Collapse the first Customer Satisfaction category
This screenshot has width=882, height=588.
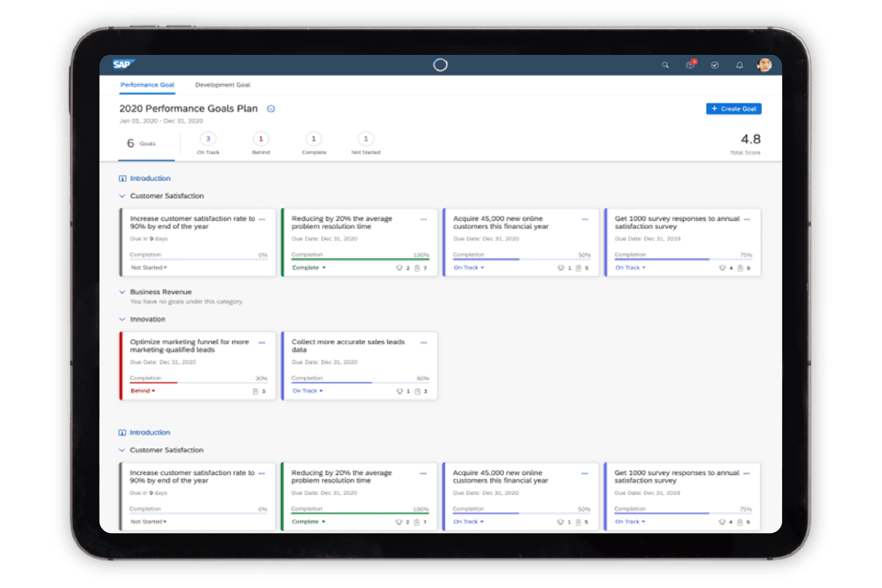click(x=122, y=196)
